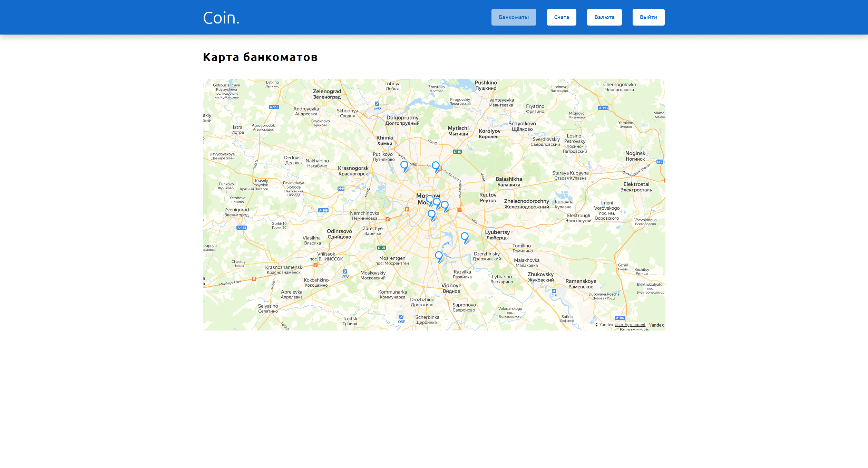This screenshot has height=468, width=868.
Task: Click the A-109 highway marker
Action: pyautogui.click(x=323, y=210)
